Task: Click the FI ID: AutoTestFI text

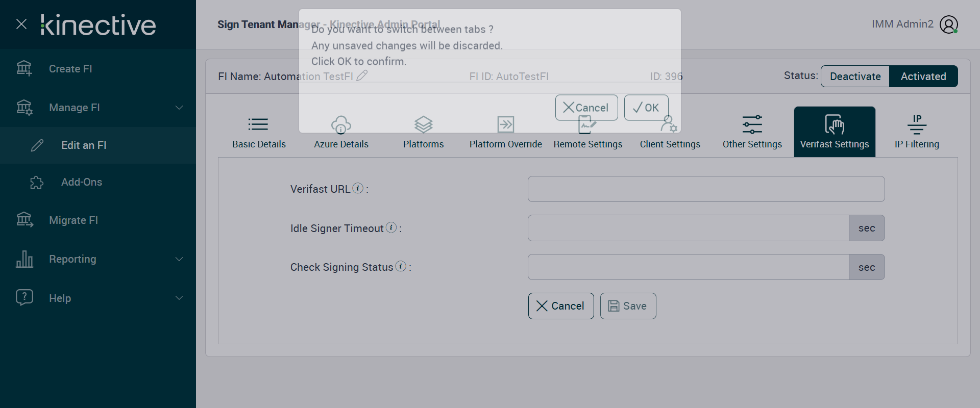Action: 509,76
